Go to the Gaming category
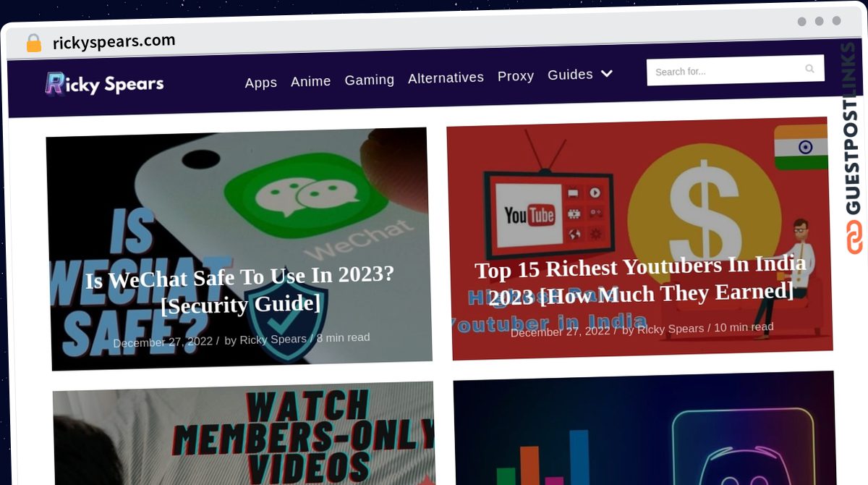The height and width of the screenshot is (485, 868). (x=370, y=80)
